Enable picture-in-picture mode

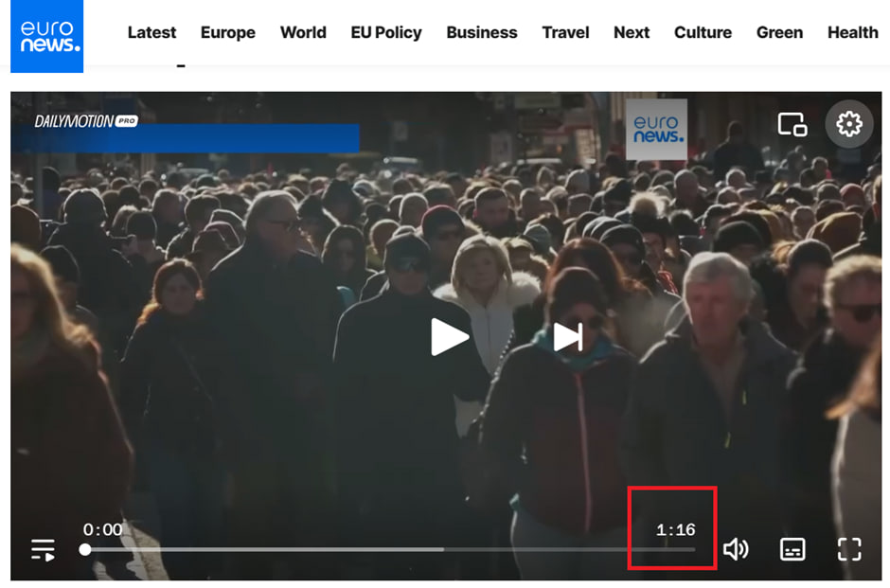coord(792,124)
